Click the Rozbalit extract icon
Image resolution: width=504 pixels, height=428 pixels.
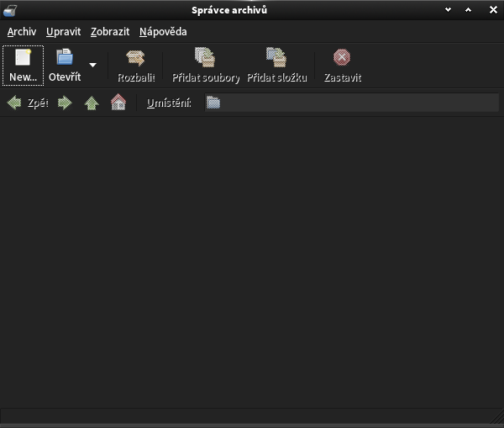pos(135,58)
